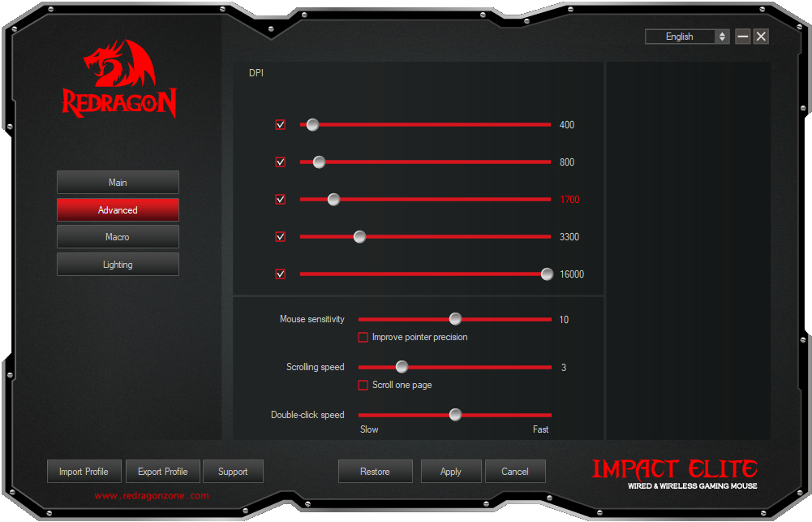Click Export Profile

click(x=162, y=471)
